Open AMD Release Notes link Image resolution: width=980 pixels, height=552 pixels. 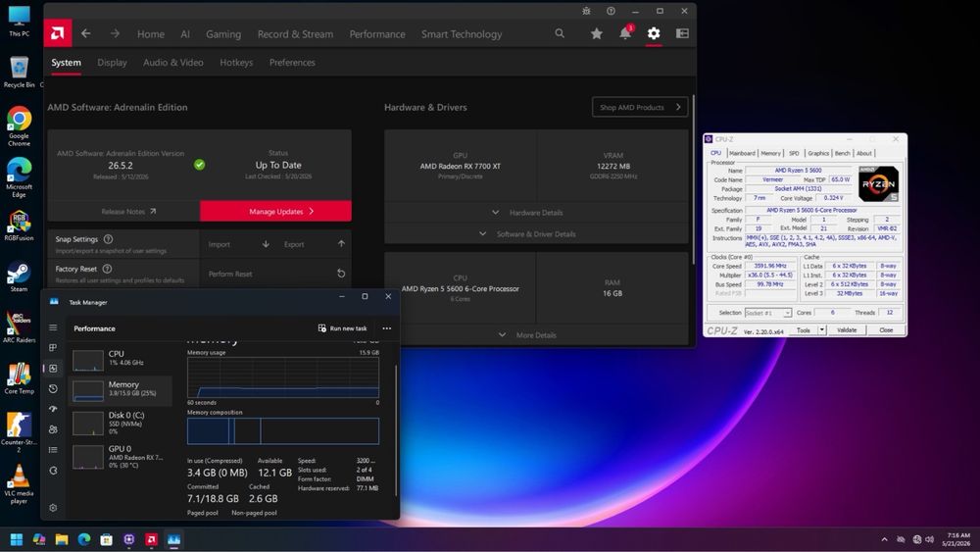point(128,212)
